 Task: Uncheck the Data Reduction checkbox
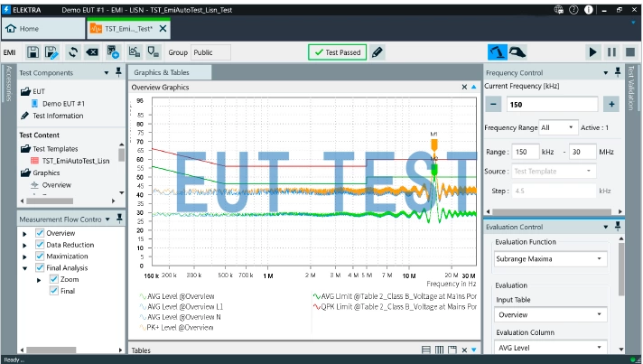pos(40,245)
